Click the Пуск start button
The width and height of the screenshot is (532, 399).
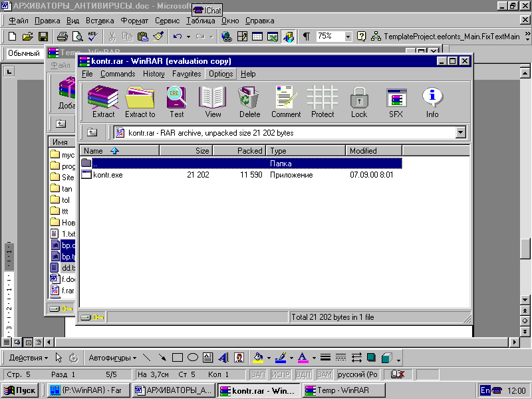[x=20, y=390]
